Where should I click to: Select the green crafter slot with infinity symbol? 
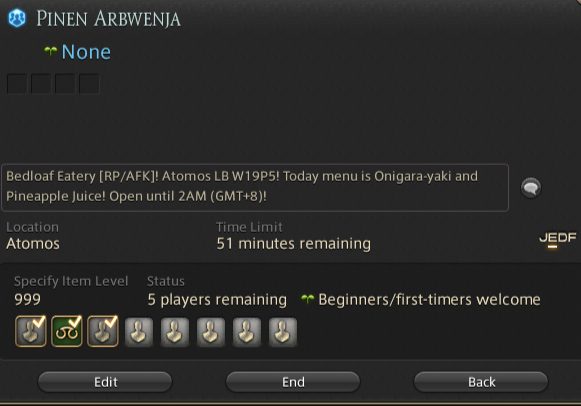click(67, 331)
